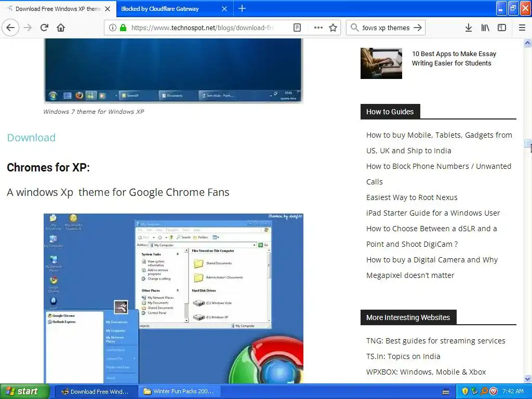Click the Windows 7 theme for Windows XP caption
Screen dimensions: 532x399
pos(94,112)
